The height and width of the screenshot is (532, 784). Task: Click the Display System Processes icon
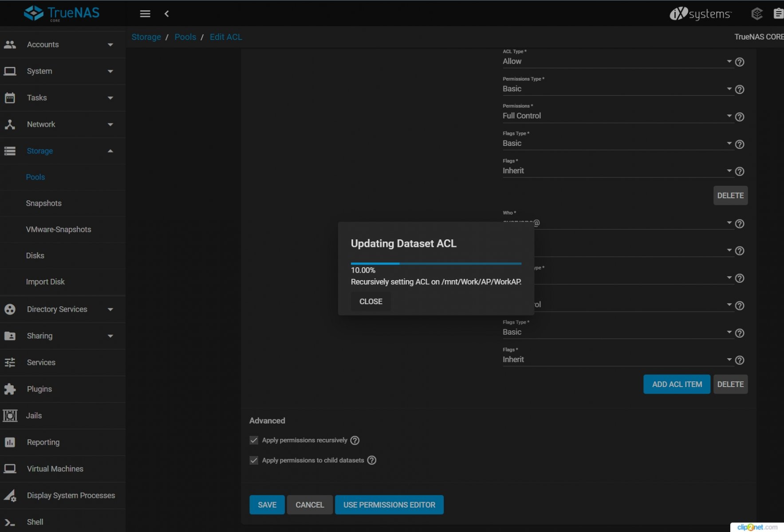click(x=10, y=495)
